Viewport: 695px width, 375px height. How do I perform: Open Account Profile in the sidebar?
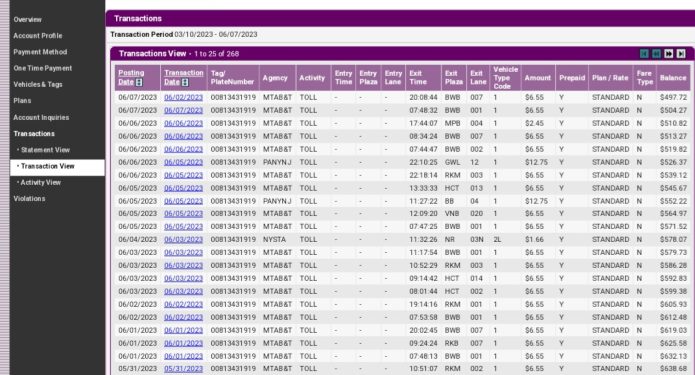point(38,35)
